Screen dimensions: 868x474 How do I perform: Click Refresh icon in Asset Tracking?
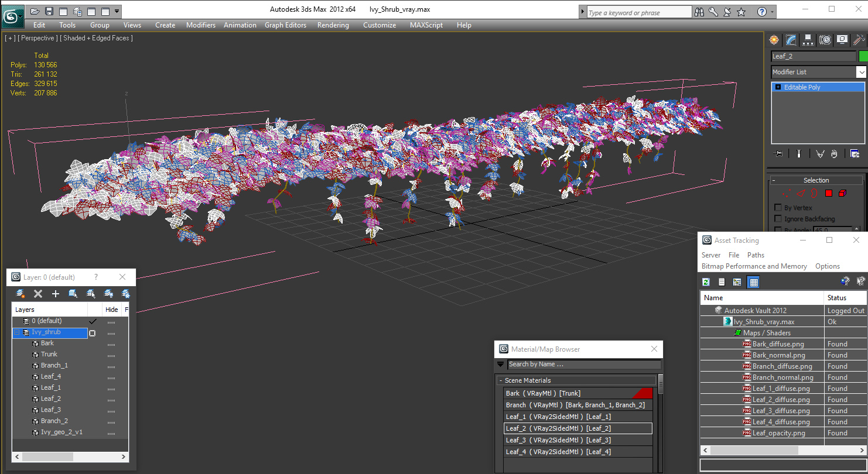[706, 282]
